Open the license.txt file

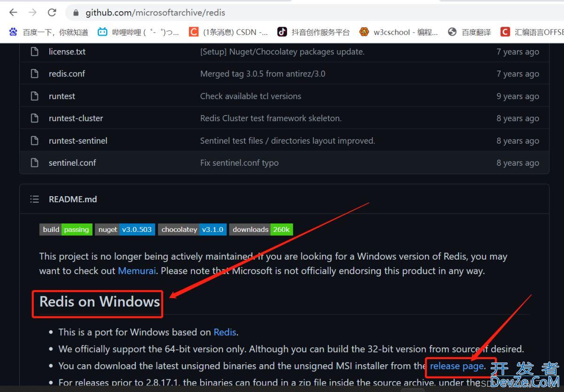coord(67,52)
